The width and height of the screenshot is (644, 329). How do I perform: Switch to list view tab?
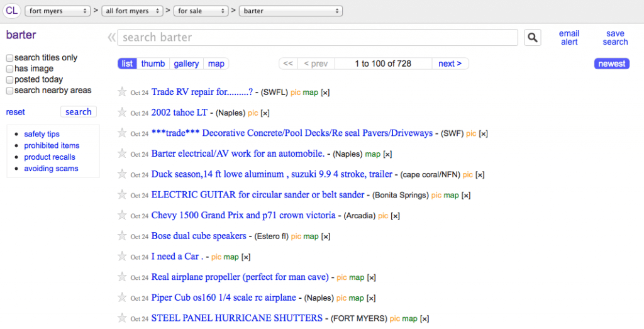127,64
